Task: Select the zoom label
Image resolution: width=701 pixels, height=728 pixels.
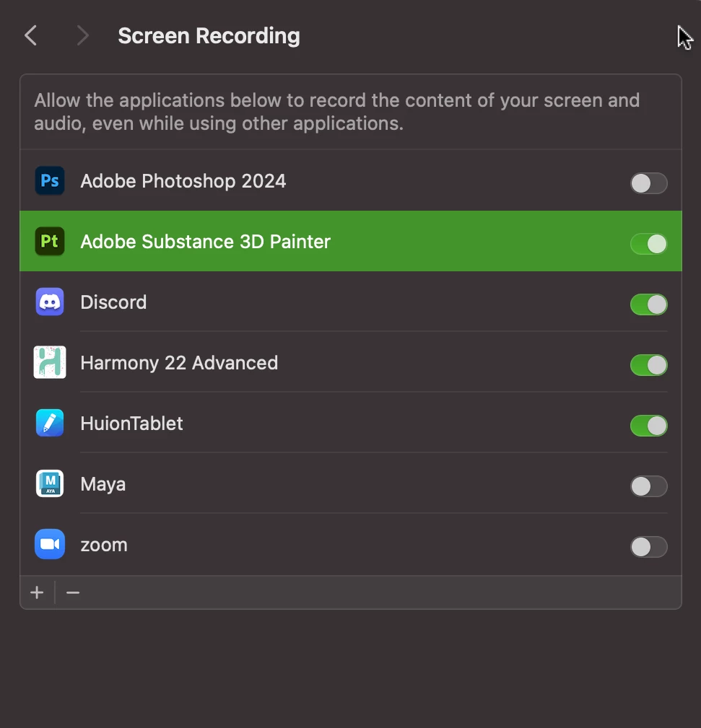Action: point(103,545)
